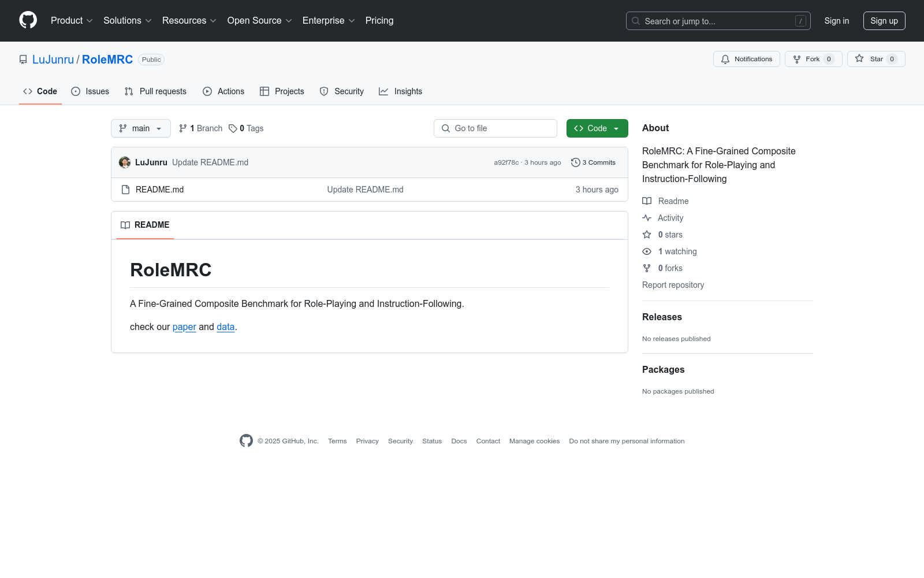Switch to the Actions tab
Screen dimensions: 924x578
pos(223,91)
